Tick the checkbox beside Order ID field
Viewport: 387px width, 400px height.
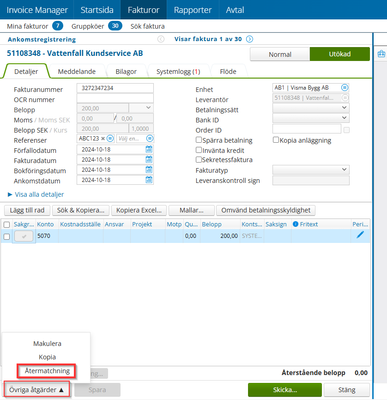click(347, 130)
